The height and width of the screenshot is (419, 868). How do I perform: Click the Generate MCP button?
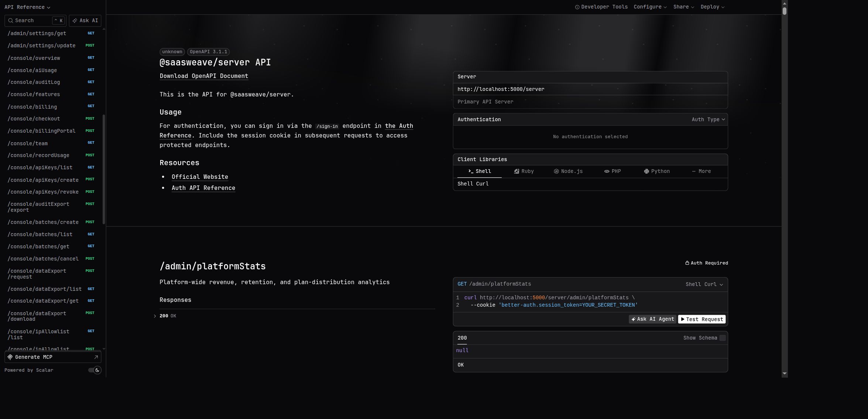[x=53, y=357]
